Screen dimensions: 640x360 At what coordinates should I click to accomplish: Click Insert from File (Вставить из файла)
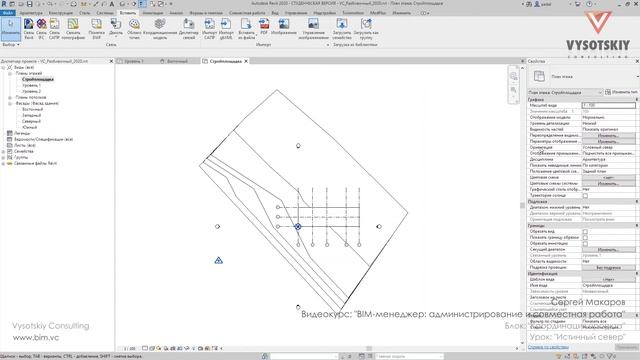click(x=246, y=29)
